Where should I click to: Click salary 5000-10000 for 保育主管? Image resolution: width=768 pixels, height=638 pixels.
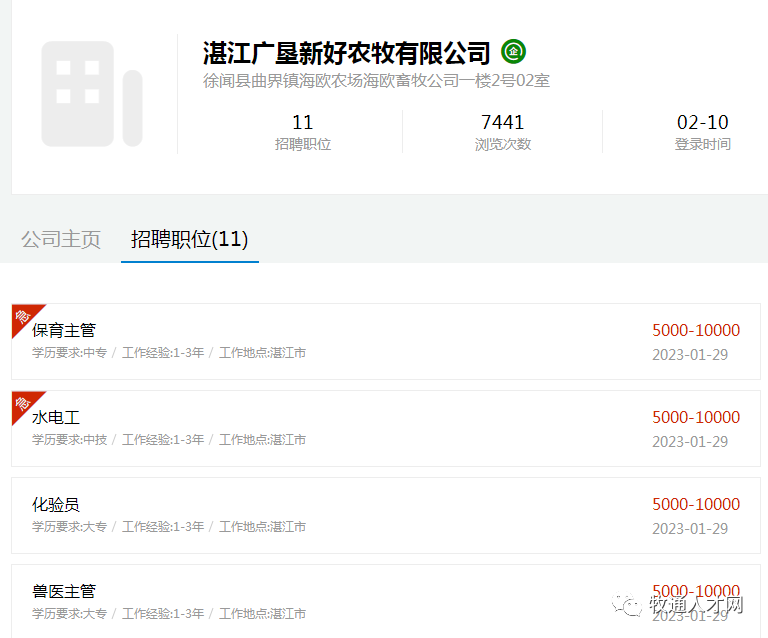click(696, 330)
